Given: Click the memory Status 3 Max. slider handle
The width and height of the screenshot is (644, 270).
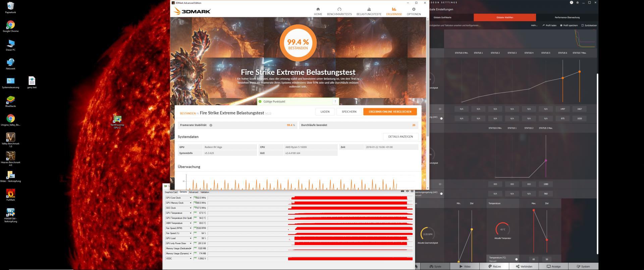Looking at the screenshot, I should [x=546, y=161].
